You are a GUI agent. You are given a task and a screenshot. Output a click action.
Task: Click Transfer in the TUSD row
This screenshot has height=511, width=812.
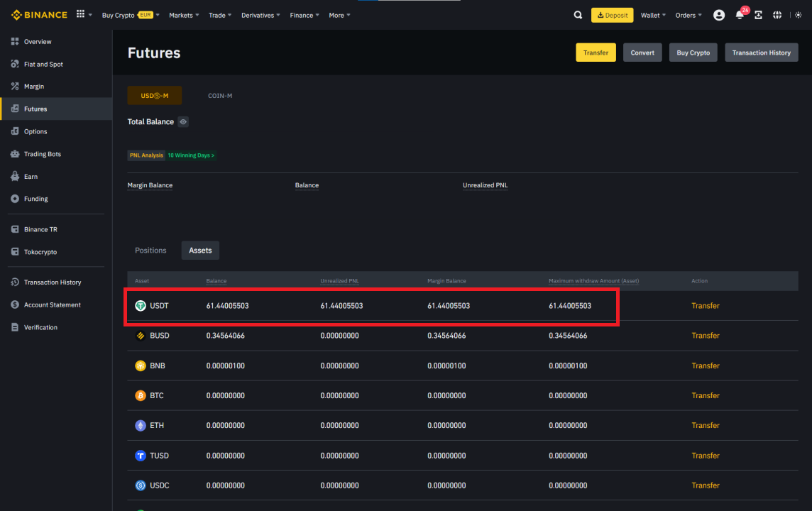pos(706,456)
